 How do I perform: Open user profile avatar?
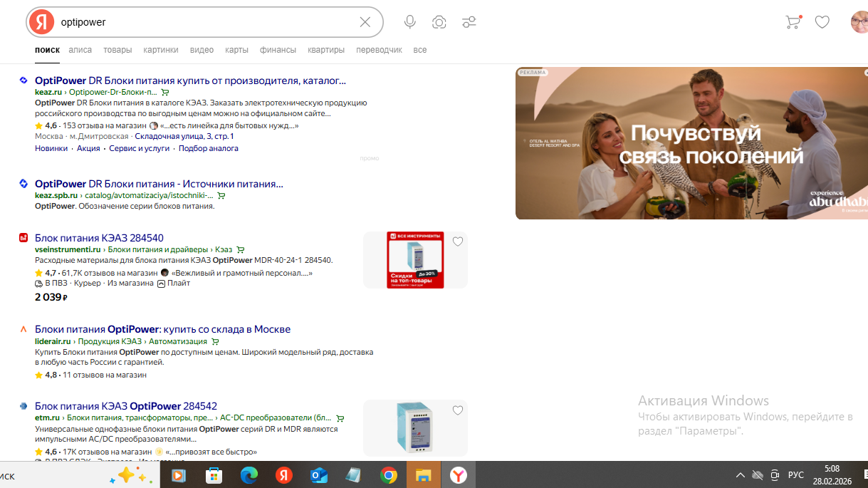[x=859, y=22]
